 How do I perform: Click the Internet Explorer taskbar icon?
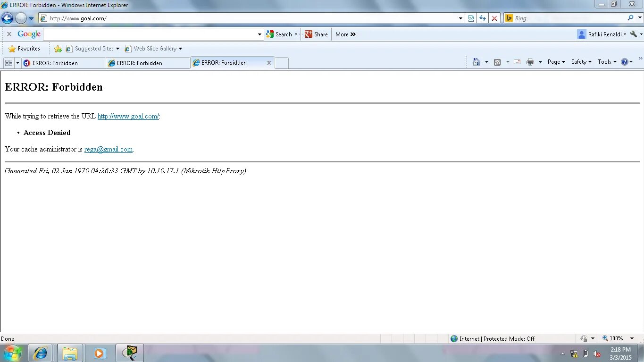(x=41, y=353)
